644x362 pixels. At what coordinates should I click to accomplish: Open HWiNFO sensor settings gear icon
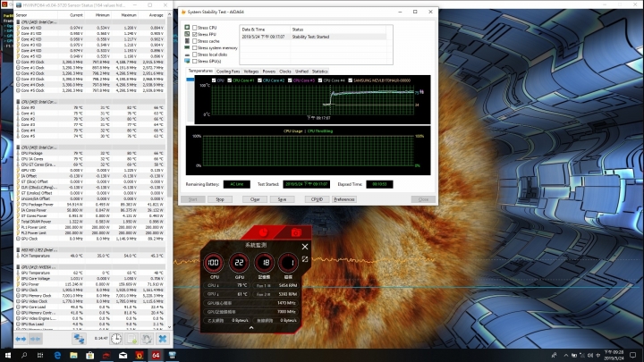point(147,339)
